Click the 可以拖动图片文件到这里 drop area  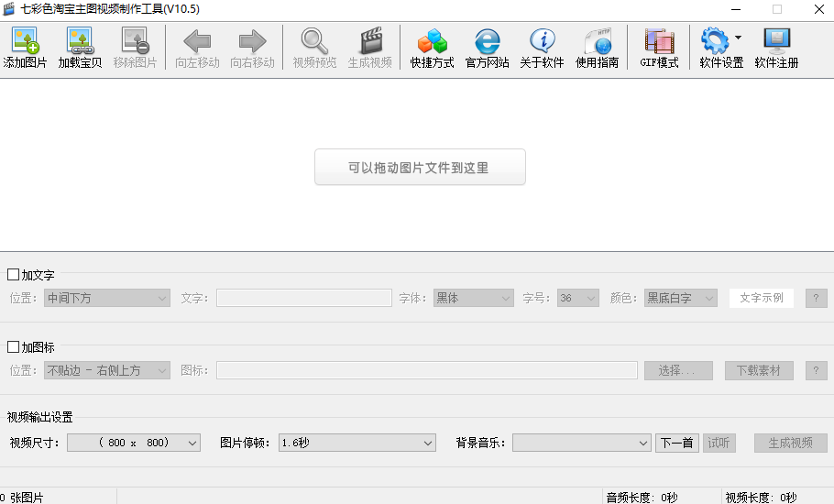pos(420,167)
